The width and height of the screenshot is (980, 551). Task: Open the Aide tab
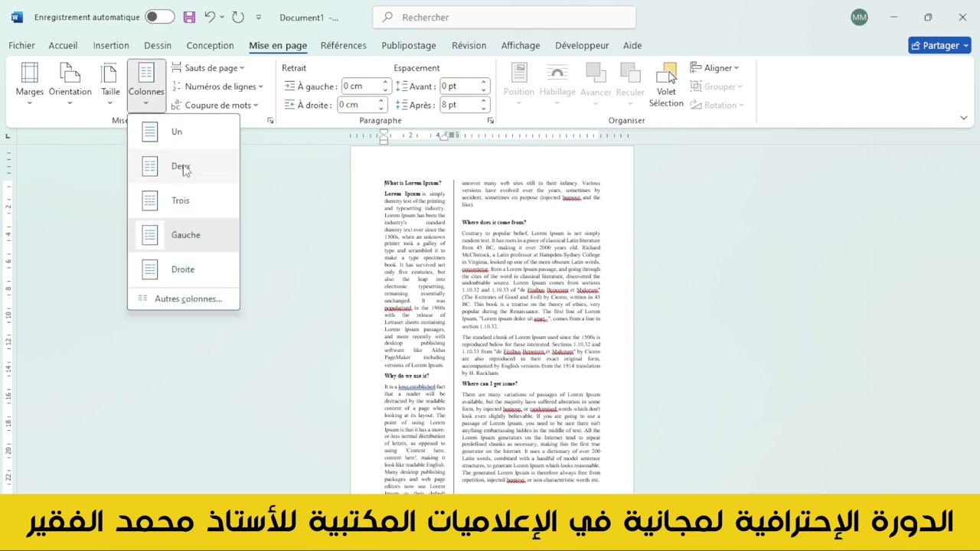click(632, 45)
